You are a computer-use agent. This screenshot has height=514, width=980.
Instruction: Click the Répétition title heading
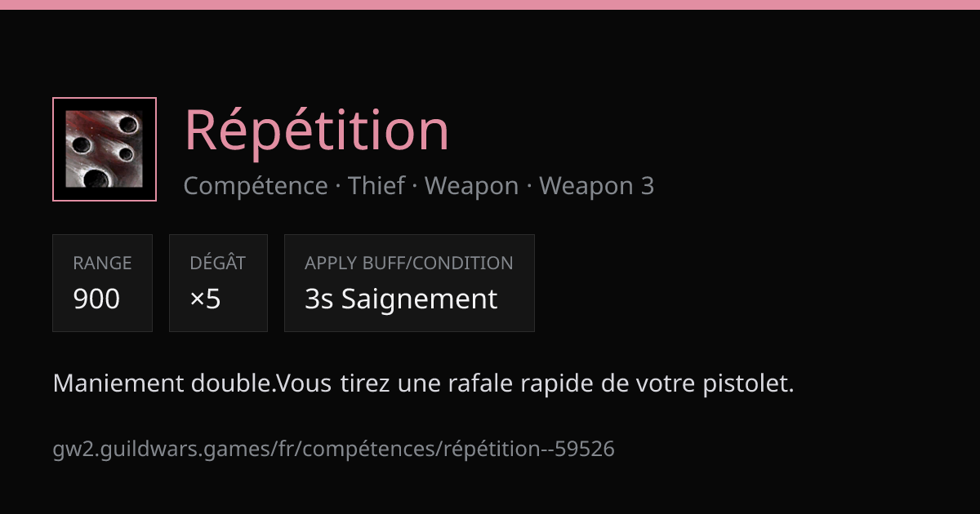317,130
